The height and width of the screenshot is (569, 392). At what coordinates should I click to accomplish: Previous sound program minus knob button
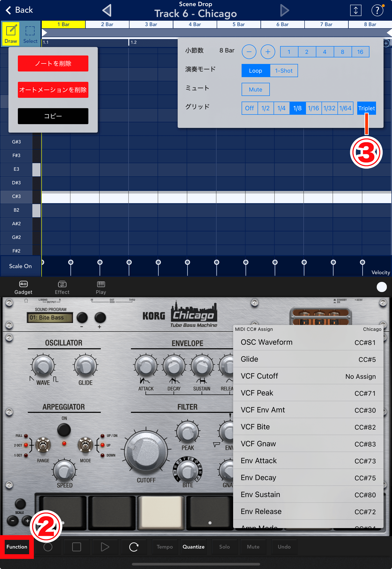pyautogui.click(x=82, y=318)
